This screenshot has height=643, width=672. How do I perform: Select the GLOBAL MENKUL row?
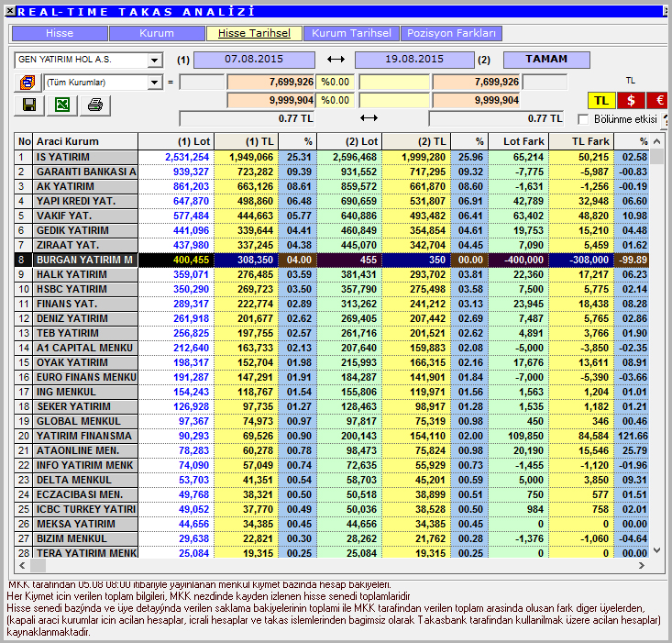[x=332, y=421]
